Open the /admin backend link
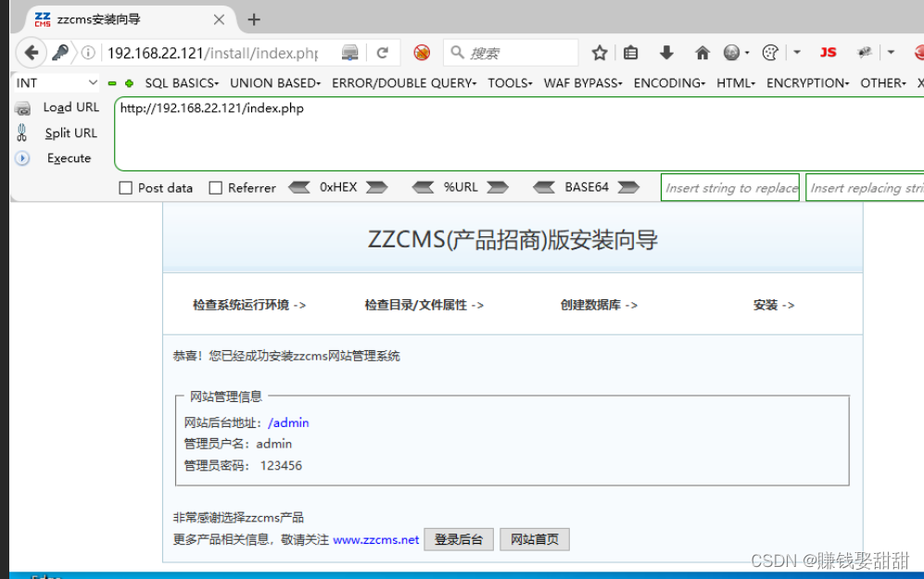Screen dimensions: 924x579 [x=288, y=423]
